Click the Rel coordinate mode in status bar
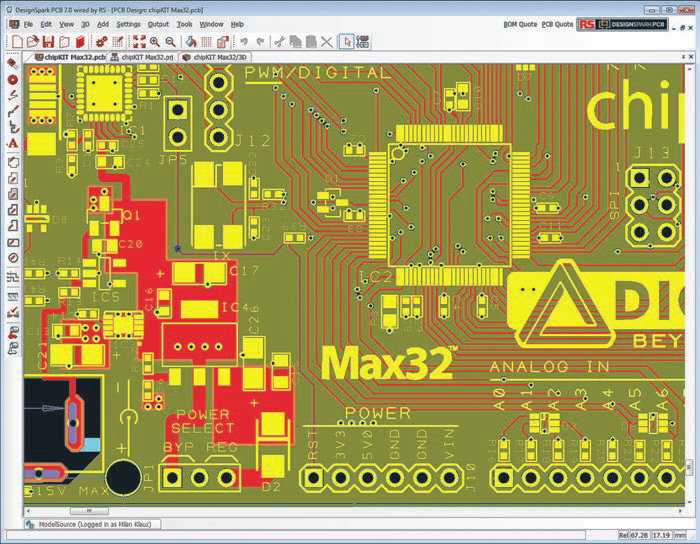The image size is (700, 544). [624, 535]
